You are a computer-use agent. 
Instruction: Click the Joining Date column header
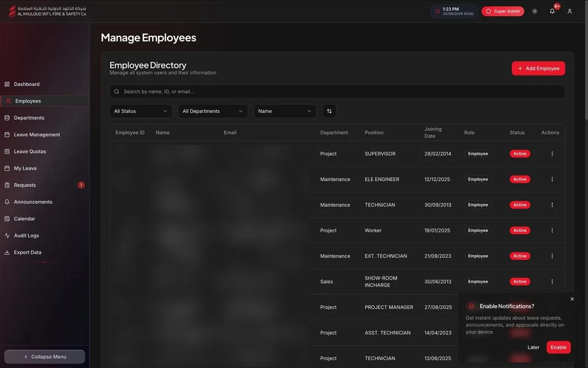click(433, 132)
